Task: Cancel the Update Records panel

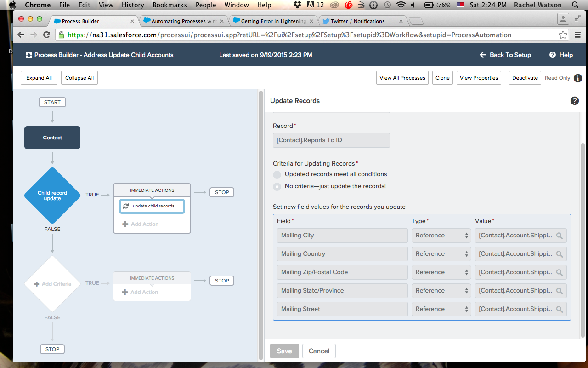Action: (319, 351)
